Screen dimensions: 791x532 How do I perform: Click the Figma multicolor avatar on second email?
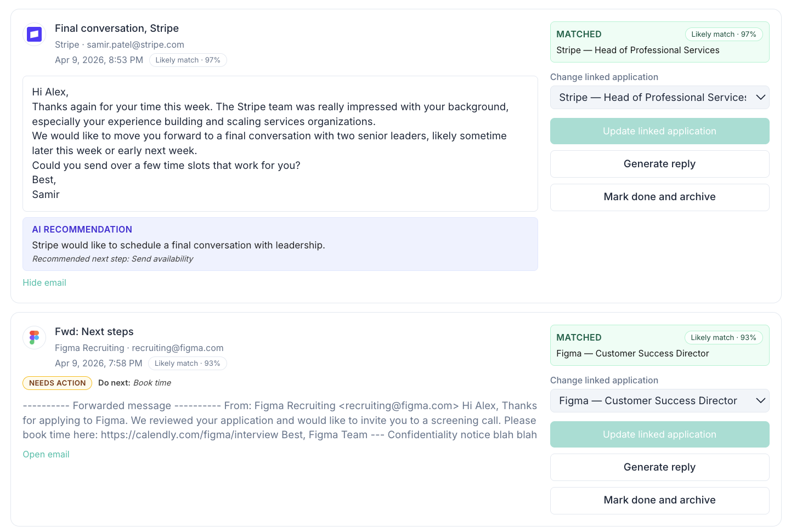pos(34,337)
